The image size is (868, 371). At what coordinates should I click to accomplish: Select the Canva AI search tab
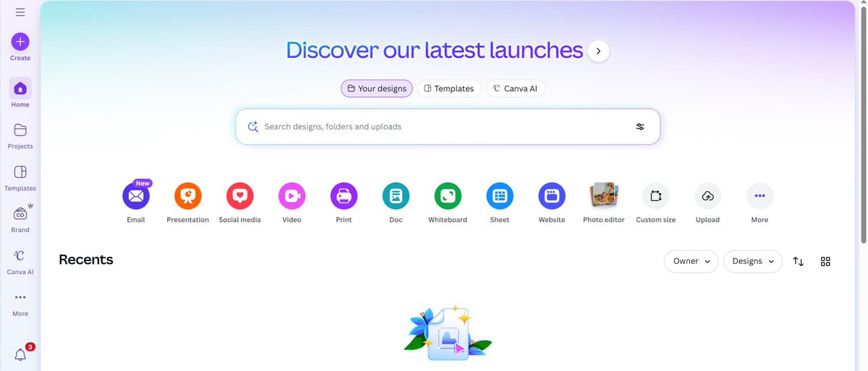(516, 88)
